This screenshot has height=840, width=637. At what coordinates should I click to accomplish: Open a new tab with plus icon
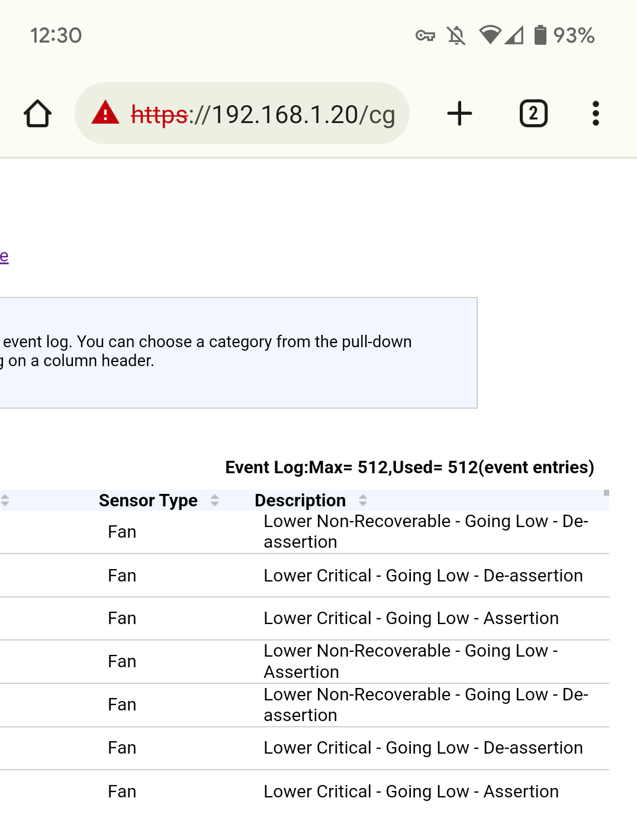tap(459, 114)
